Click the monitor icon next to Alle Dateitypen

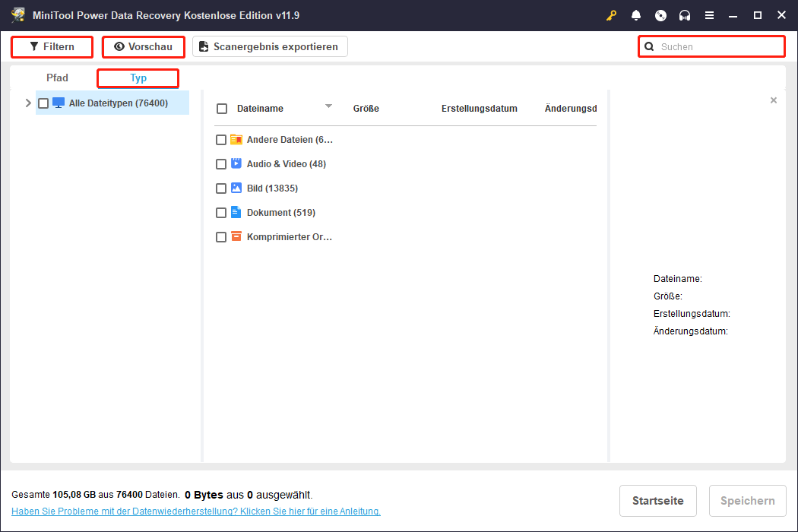point(59,103)
